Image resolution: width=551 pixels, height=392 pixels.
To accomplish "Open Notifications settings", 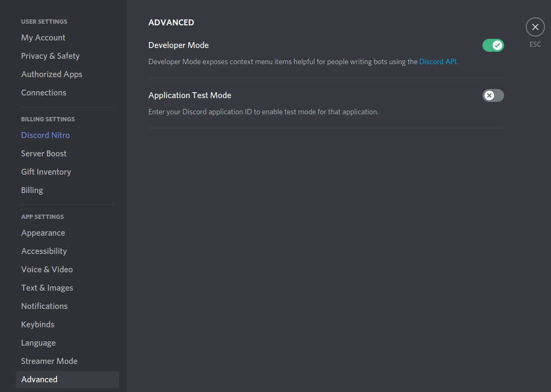I will tap(44, 306).
